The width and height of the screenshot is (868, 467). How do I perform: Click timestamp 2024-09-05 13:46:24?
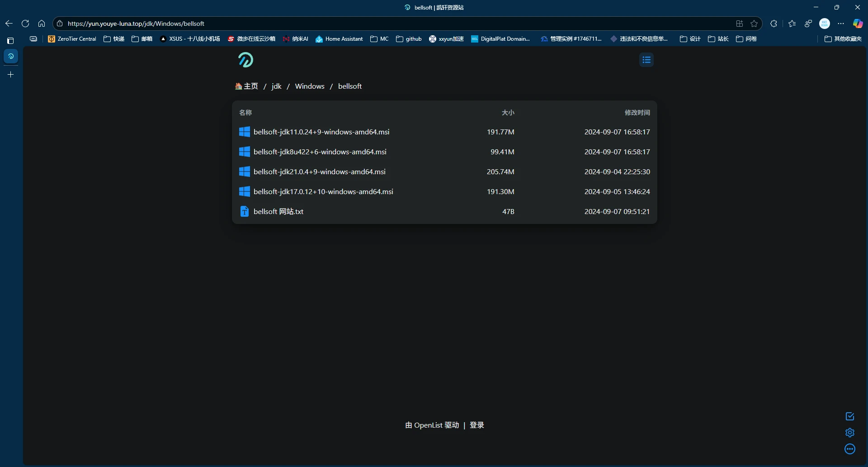pos(617,191)
